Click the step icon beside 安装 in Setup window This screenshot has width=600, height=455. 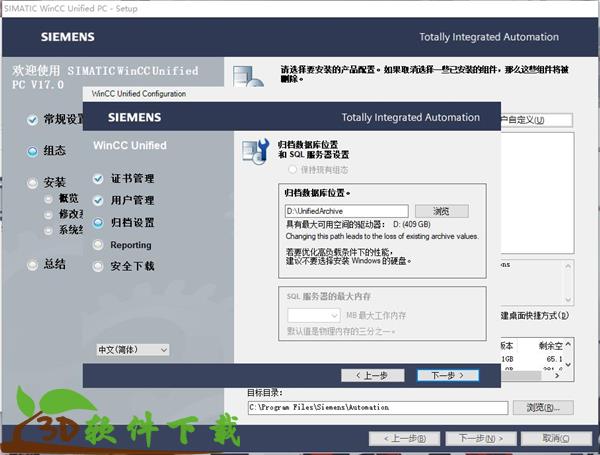tap(33, 183)
